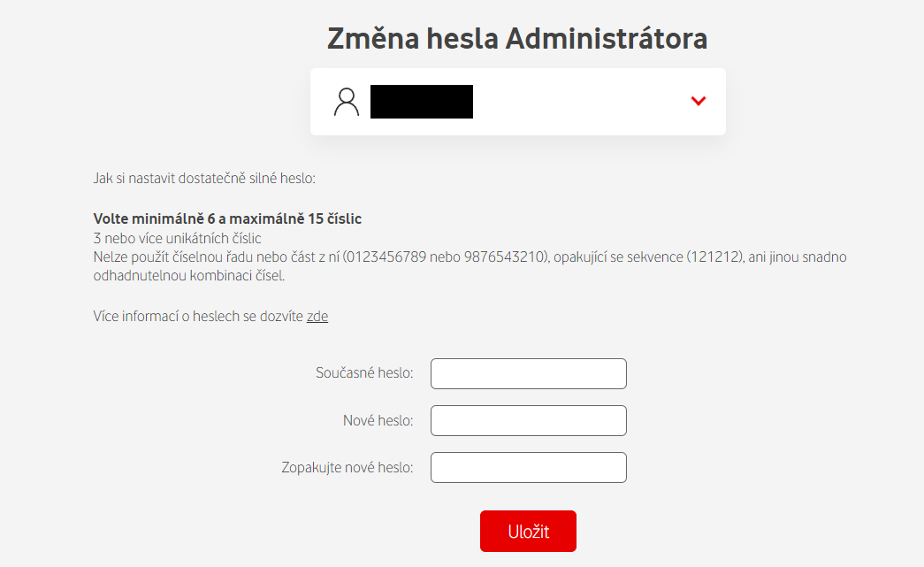Image resolution: width=924 pixels, height=567 pixels.
Task: Click the 'Zopakujte nové heslo:' label
Action: coord(347,467)
